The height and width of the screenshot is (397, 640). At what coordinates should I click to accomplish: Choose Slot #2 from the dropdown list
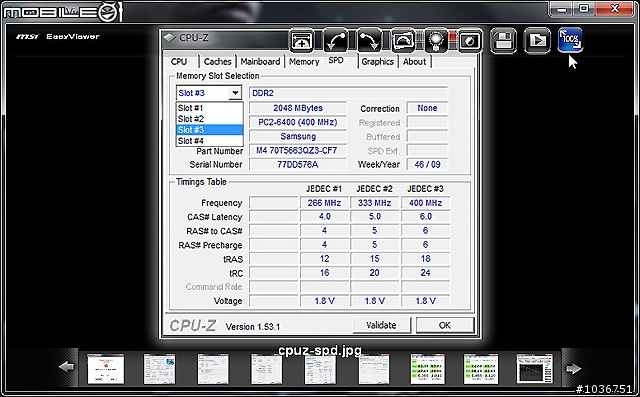click(210, 119)
